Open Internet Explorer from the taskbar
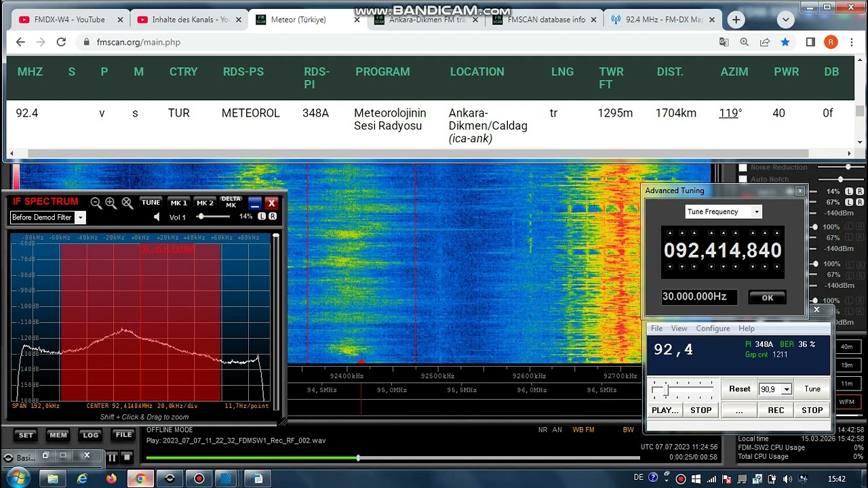The height and width of the screenshot is (488, 868). coord(82,479)
